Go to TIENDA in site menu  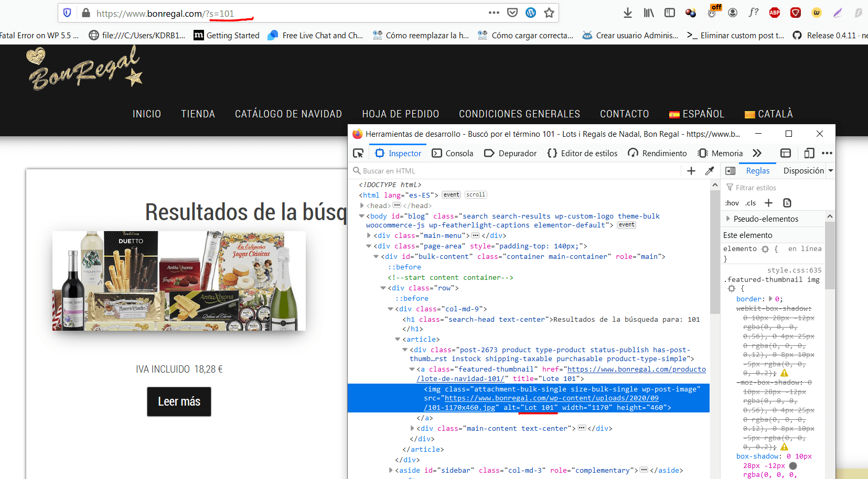198,114
